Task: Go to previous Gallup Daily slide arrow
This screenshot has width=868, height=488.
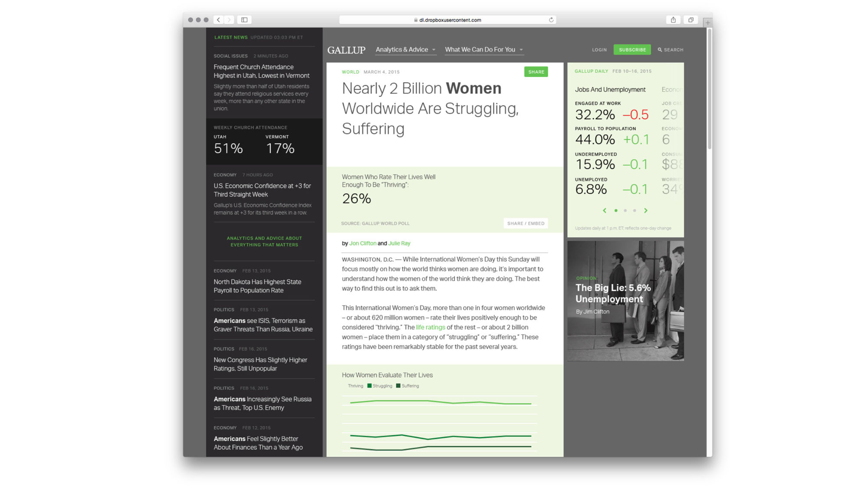Action: pos(605,210)
